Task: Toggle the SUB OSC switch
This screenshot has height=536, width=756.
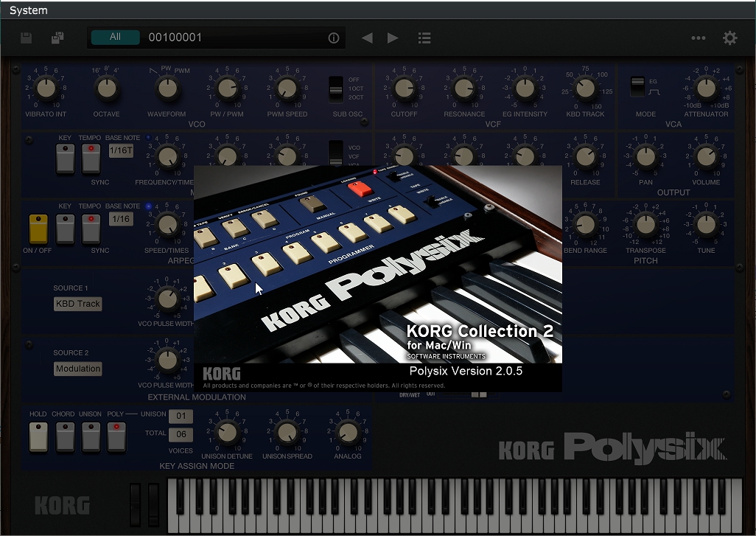Action: (x=335, y=88)
